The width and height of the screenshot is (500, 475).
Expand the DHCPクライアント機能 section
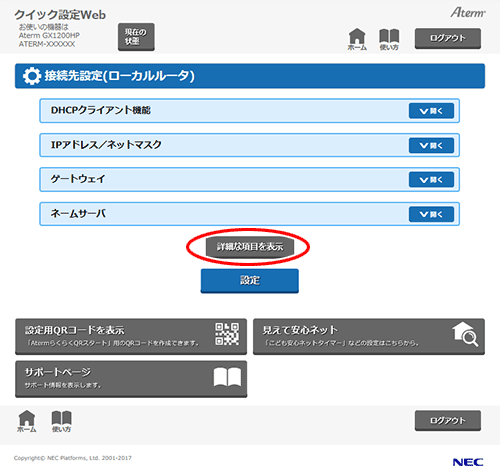pyautogui.click(x=431, y=111)
